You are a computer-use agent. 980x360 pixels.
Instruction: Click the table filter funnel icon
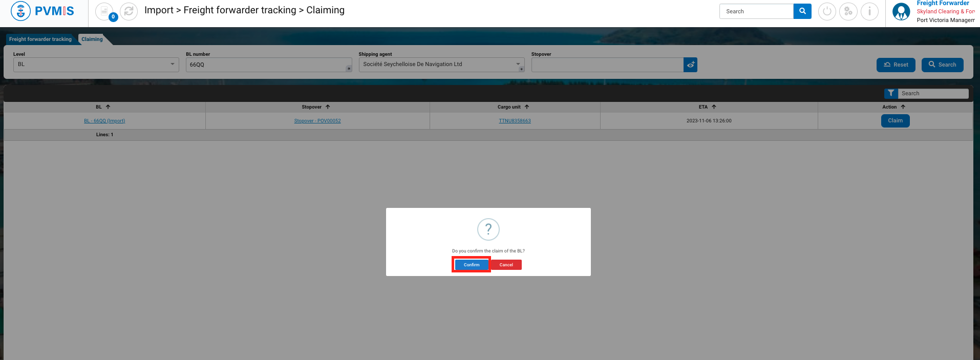click(x=891, y=93)
